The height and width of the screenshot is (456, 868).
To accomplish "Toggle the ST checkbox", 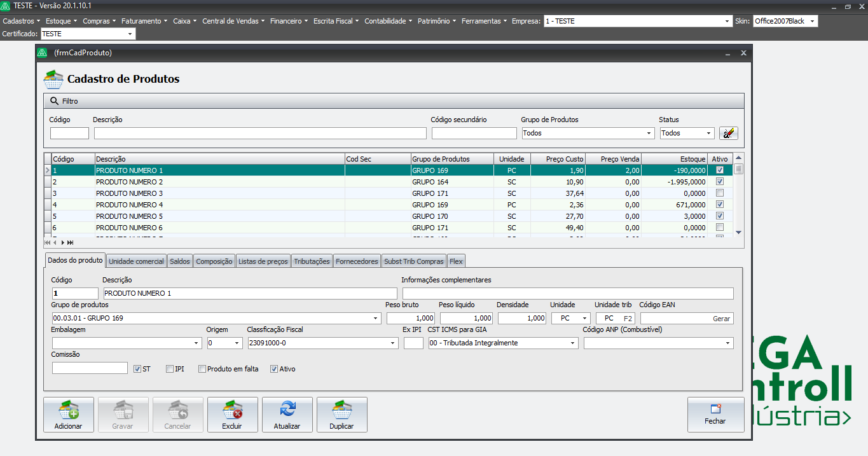I will point(137,369).
